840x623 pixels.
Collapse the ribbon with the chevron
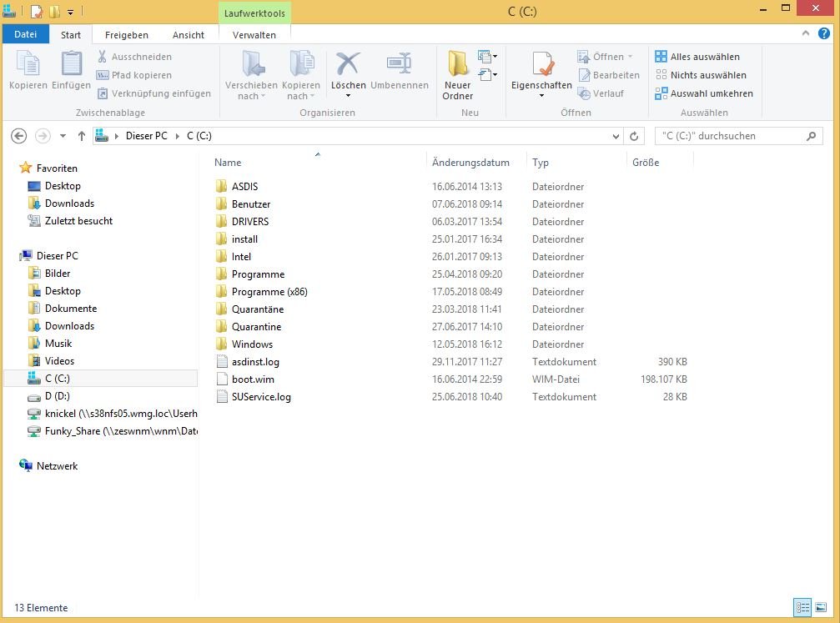(806, 33)
